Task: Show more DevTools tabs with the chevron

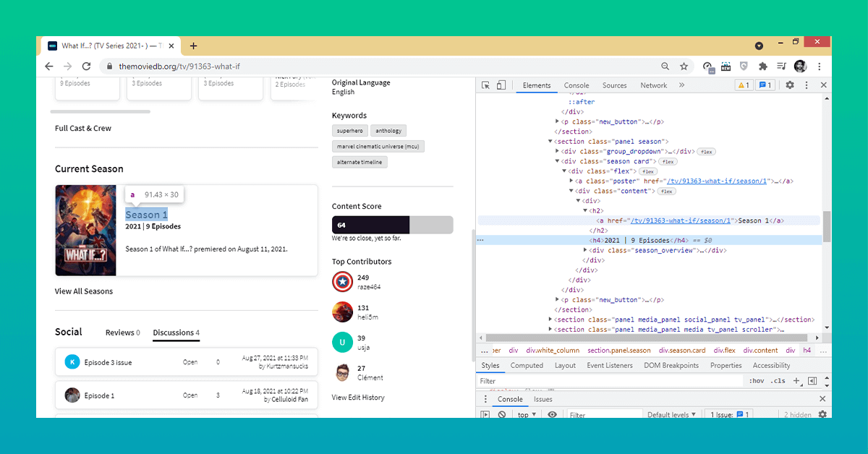Action: click(681, 85)
